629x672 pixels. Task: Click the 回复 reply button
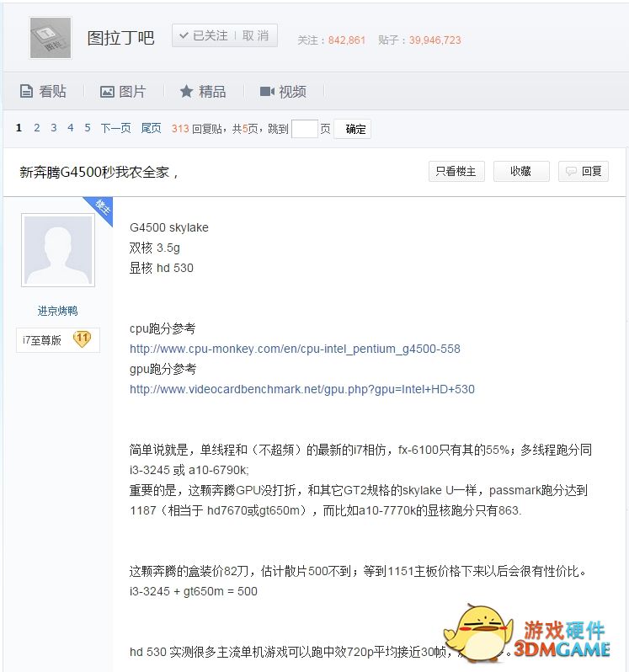[x=584, y=172]
